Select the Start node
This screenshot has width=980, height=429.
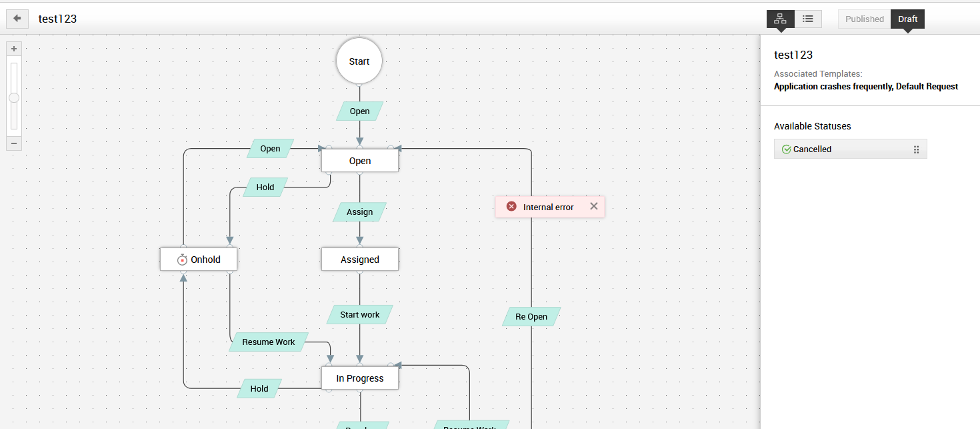point(359,61)
